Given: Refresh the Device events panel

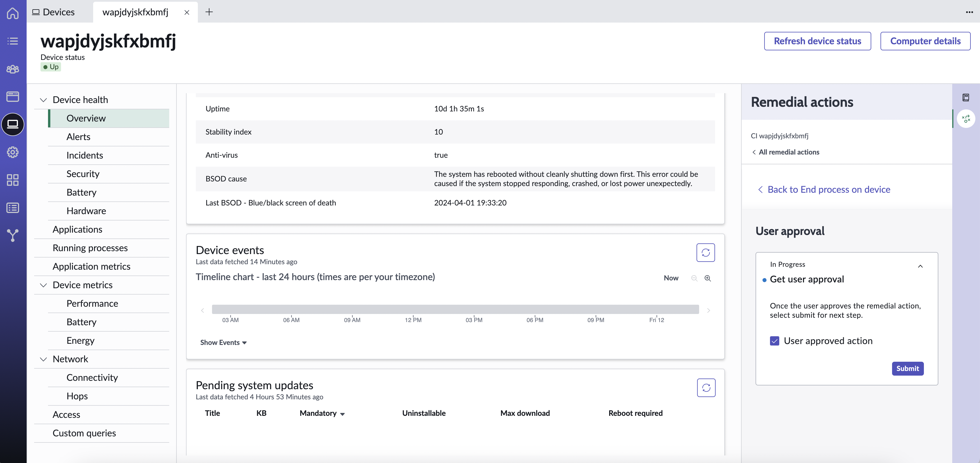Looking at the screenshot, I should coord(705,253).
